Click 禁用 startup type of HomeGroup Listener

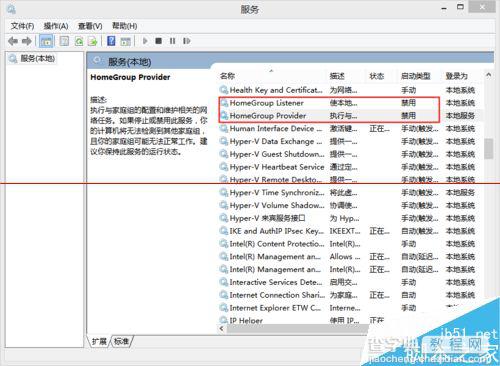tap(409, 103)
